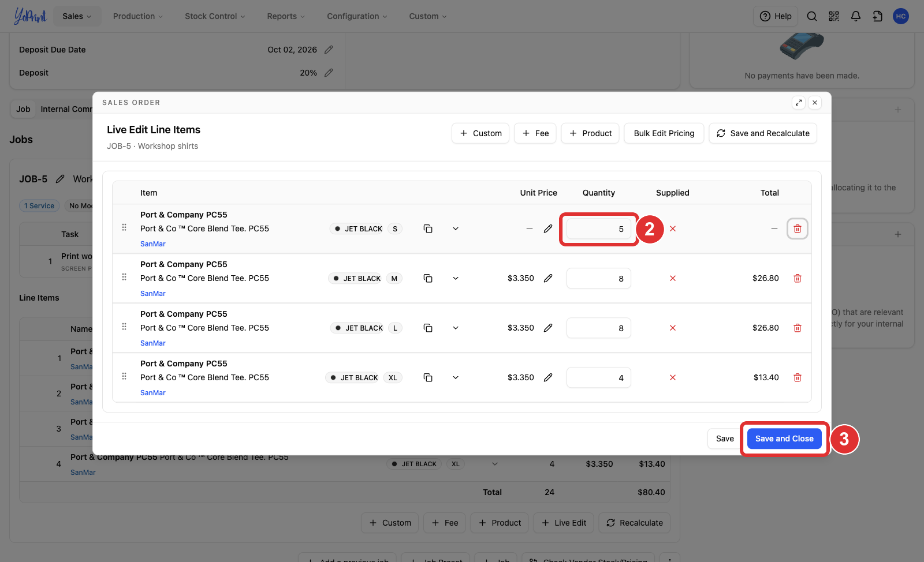Expand details chevron for size S row
924x562 pixels.
click(456, 229)
